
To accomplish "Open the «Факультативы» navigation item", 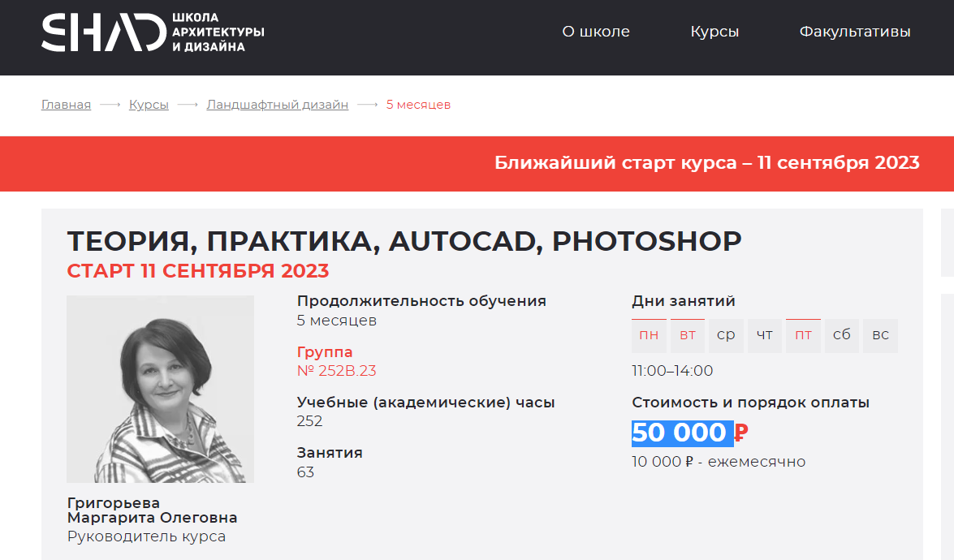I will (855, 32).
